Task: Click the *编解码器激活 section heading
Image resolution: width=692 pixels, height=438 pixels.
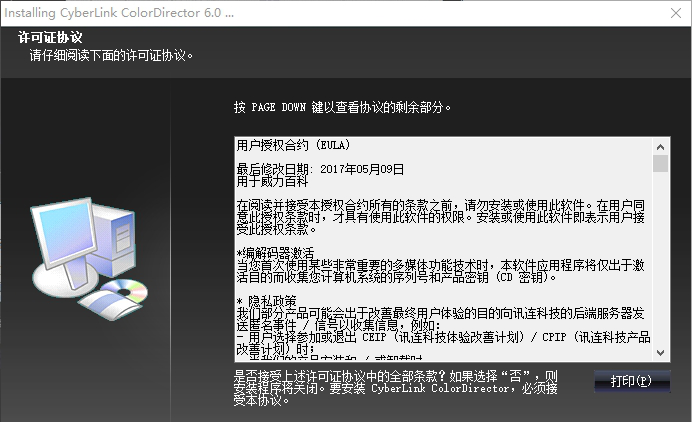Action: coord(275,253)
